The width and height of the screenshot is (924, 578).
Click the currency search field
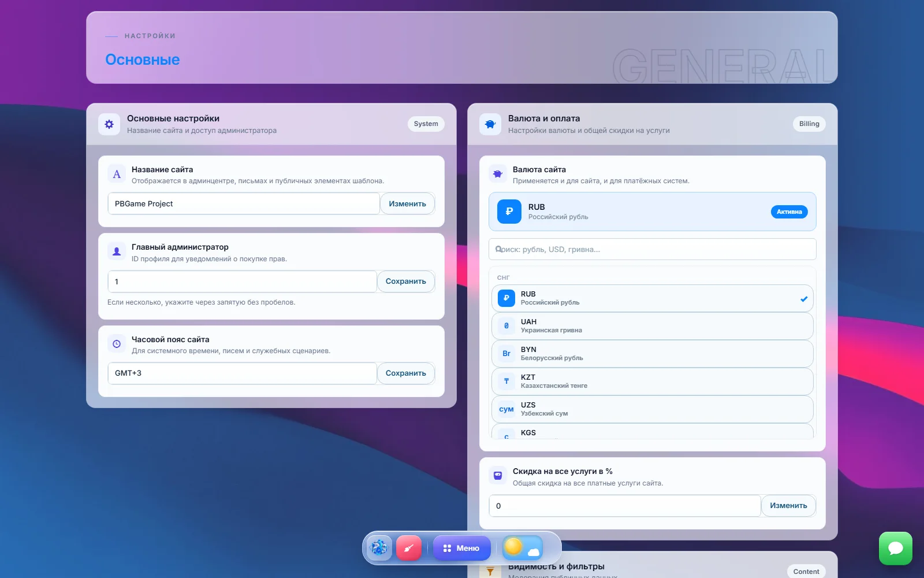coord(653,249)
